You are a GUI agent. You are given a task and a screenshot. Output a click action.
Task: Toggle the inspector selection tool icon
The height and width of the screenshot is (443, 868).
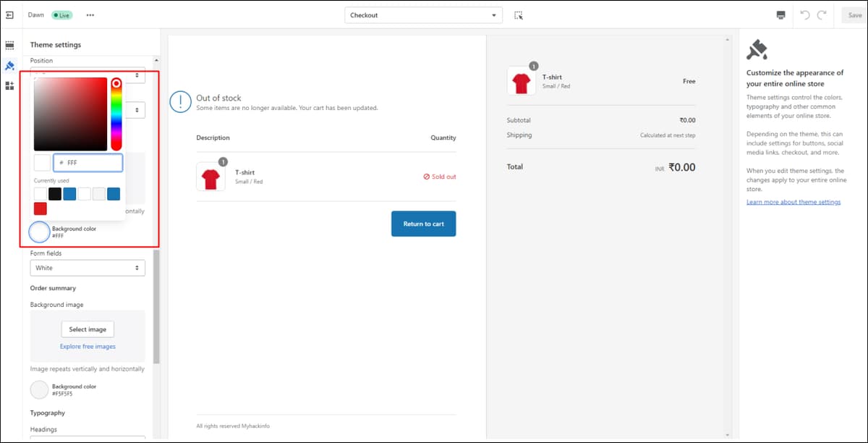[x=518, y=15]
